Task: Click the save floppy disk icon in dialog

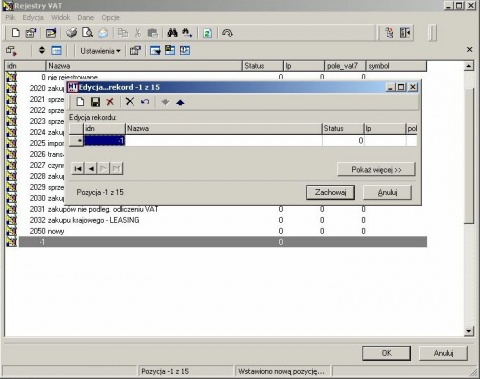Action: click(95, 102)
